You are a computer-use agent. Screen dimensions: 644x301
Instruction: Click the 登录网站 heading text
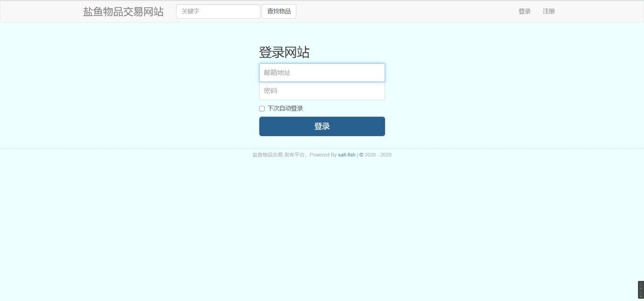point(284,53)
